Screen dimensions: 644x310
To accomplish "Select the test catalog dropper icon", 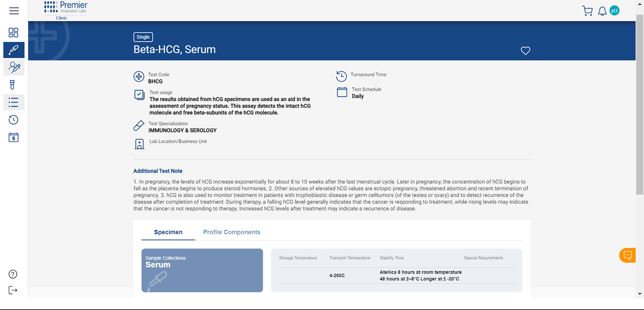I will (x=14, y=50).
